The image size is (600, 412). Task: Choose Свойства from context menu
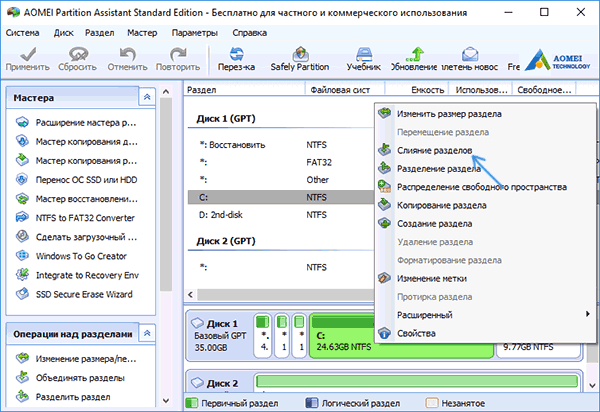pyautogui.click(x=485, y=333)
